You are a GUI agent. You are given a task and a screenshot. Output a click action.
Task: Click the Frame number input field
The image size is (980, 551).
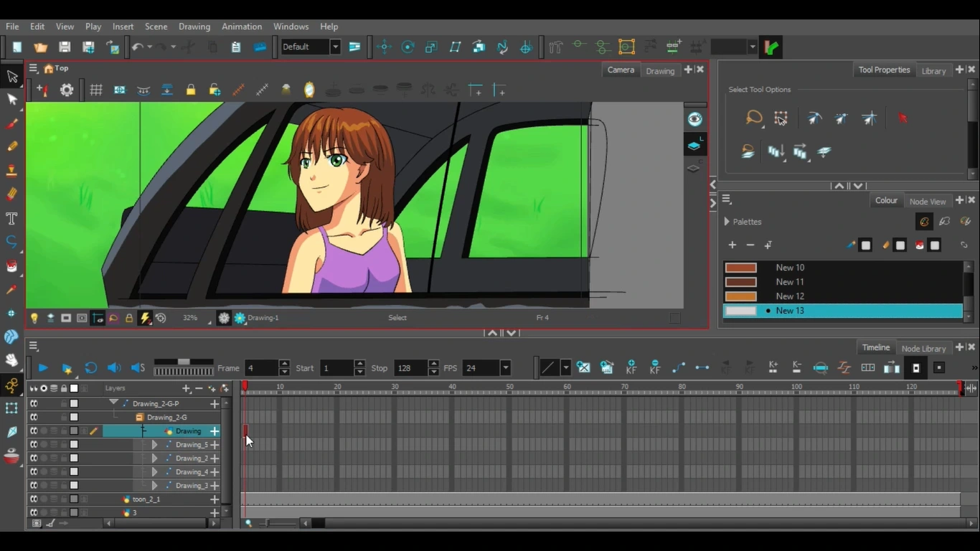pos(261,368)
